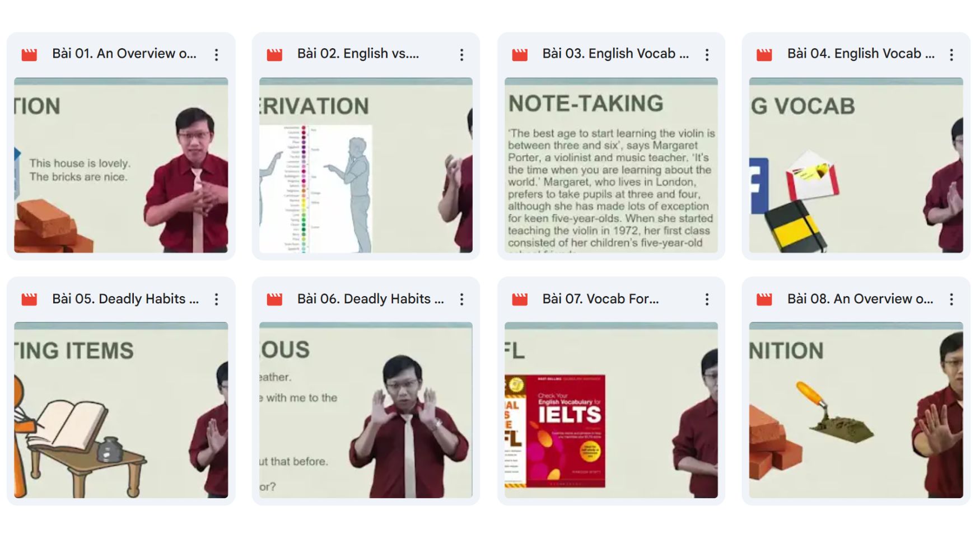Image resolution: width=980 pixels, height=539 pixels.
Task: Select the file title Bài 02. English vs....
Action: tap(358, 54)
